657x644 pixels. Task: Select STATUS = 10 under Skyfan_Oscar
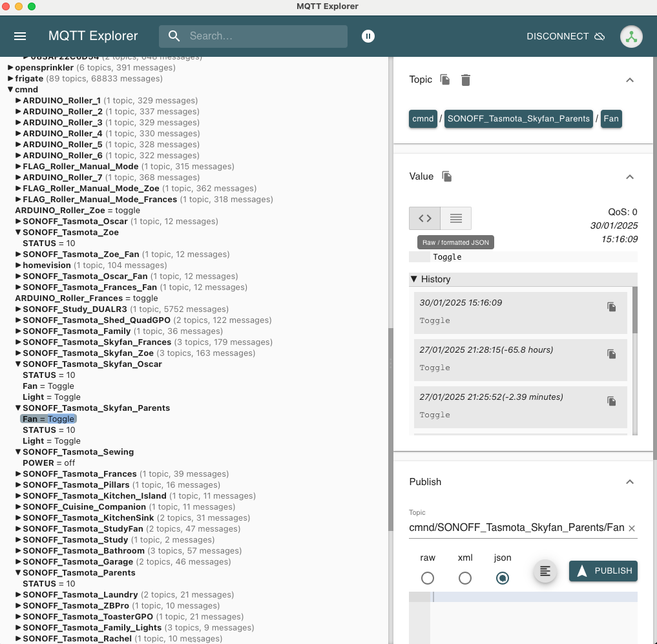point(49,375)
